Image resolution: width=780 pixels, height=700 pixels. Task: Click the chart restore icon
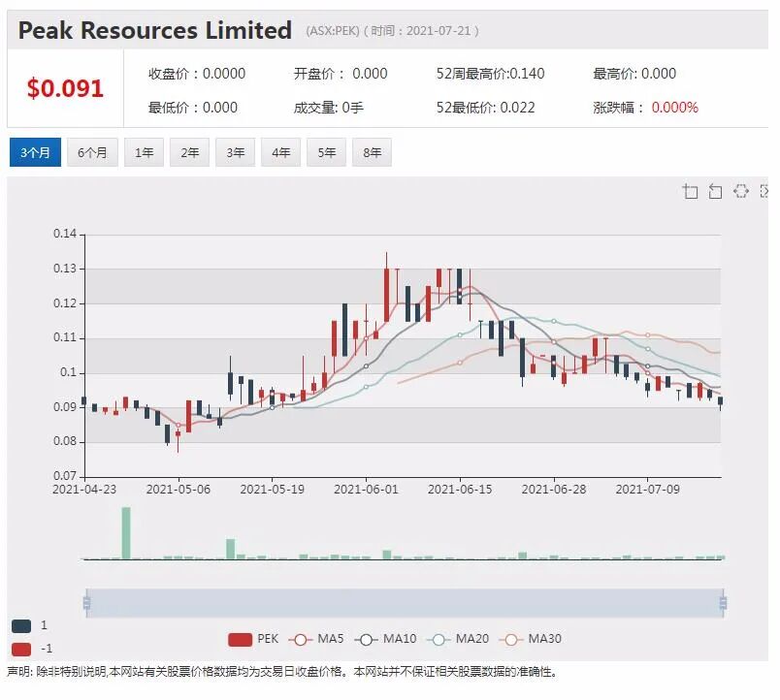tap(740, 191)
